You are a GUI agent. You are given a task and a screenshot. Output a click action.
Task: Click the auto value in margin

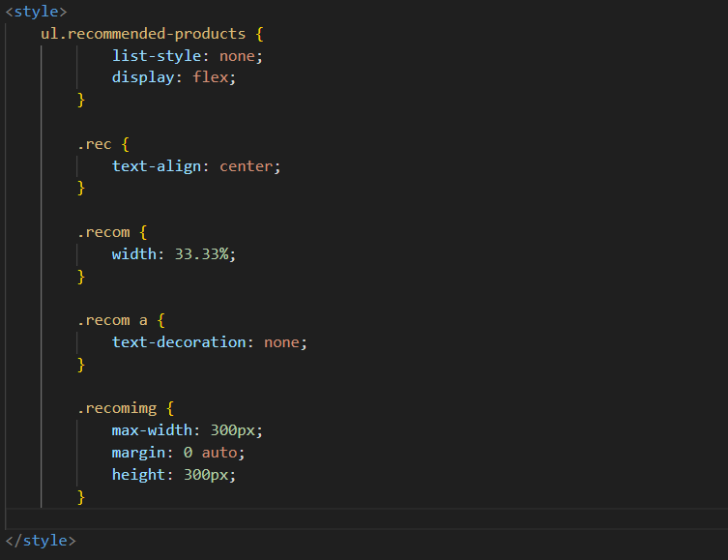pos(219,453)
